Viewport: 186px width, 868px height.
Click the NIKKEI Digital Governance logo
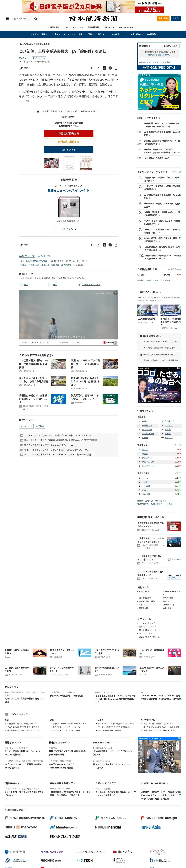pyautogui.click(x=25, y=818)
